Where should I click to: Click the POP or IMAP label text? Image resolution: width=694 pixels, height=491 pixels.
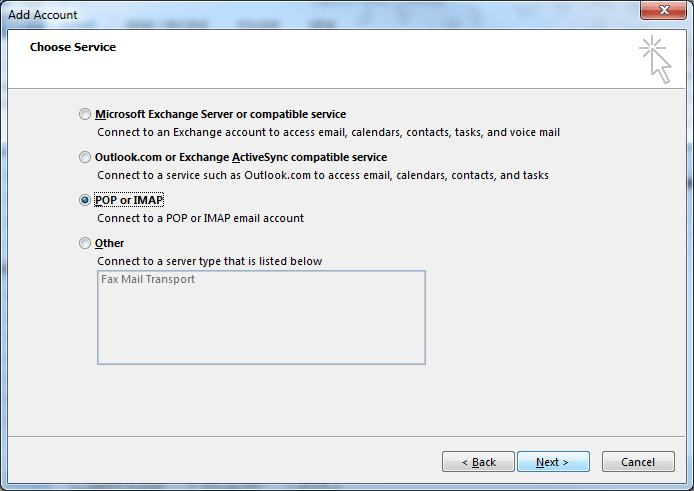coord(129,200)
